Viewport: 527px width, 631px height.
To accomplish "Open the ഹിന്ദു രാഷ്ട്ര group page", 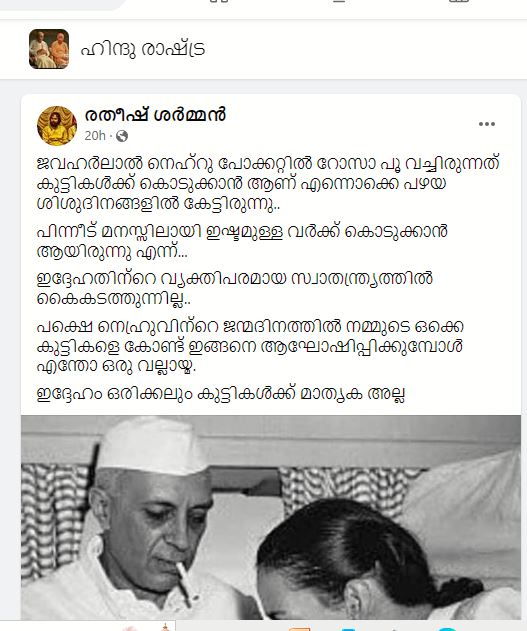I will 143,49.
